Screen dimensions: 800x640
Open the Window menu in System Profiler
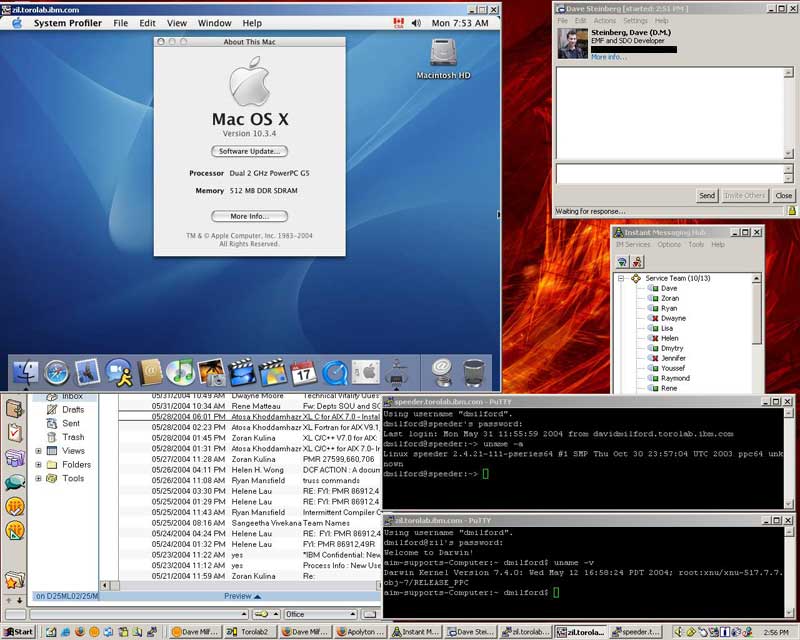[x=214, y=23]
